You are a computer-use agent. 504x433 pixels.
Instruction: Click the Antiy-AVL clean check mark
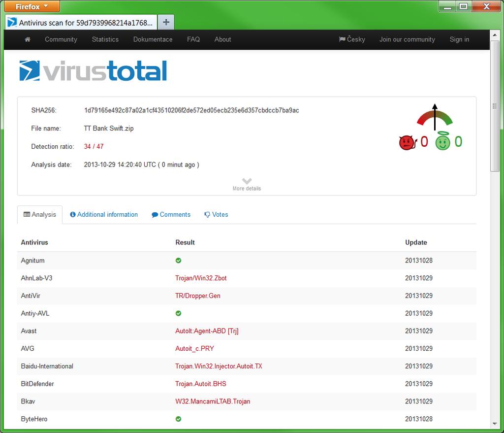[178, 313]
